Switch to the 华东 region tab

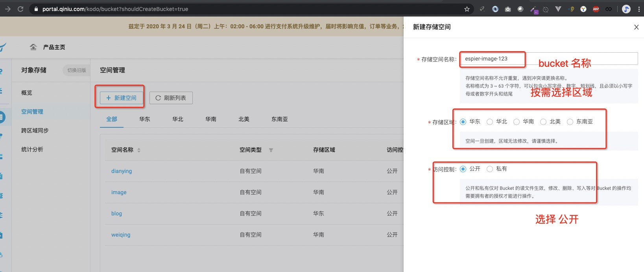click(x=144, y=119)
